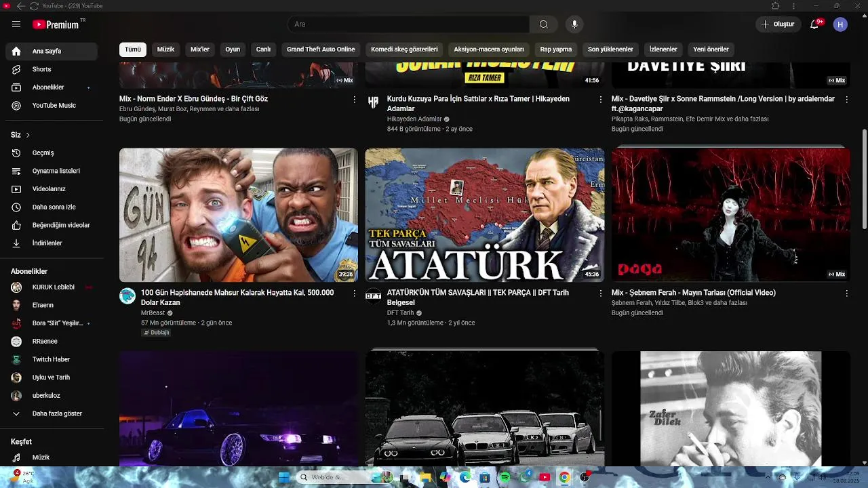Select the İzlenenler chip
The height and width of the screenshot is (488, 868).
click(x=663, y=49)
